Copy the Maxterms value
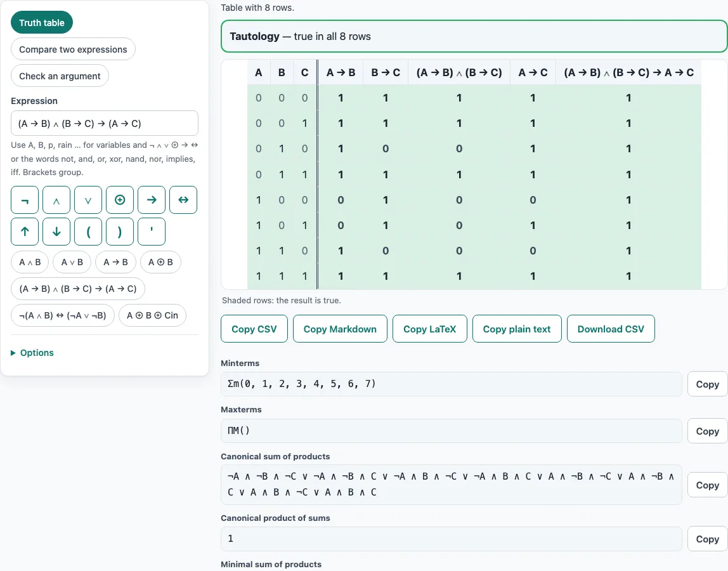 click(707, 431)
